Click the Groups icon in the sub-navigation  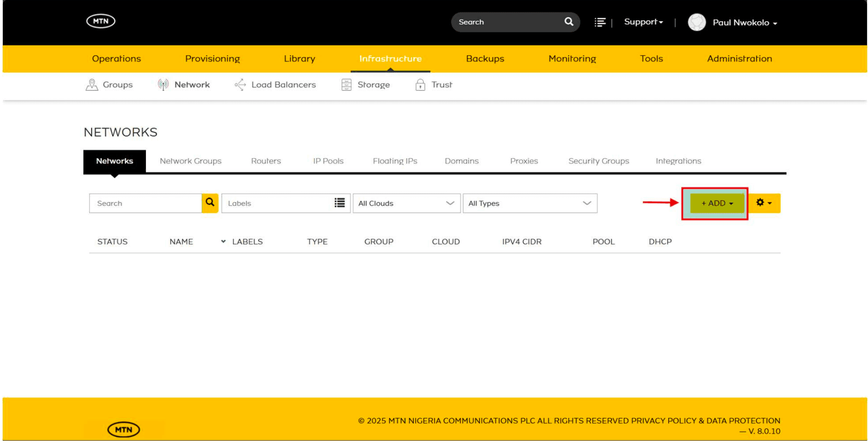point(92,84)
